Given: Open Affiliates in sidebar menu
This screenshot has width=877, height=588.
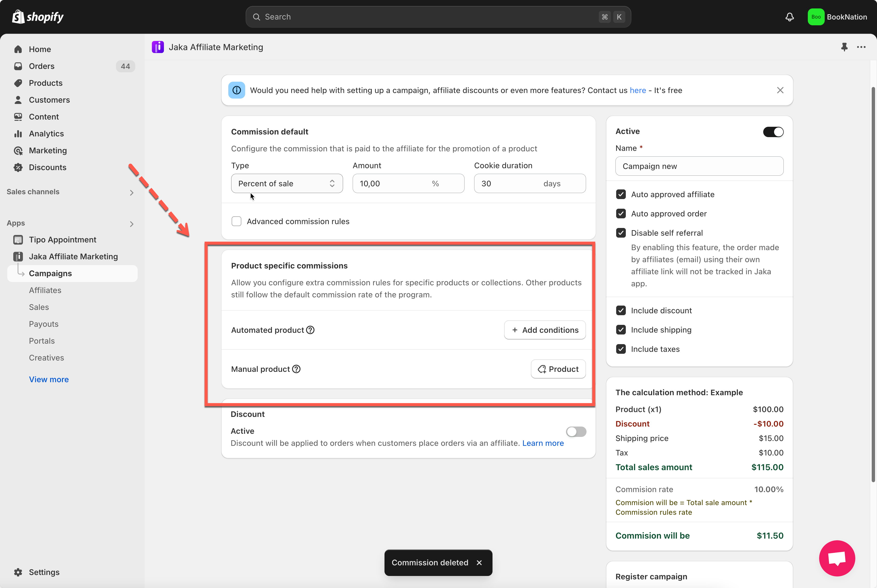Looking at the screenshot, I should tap(45, 290).
